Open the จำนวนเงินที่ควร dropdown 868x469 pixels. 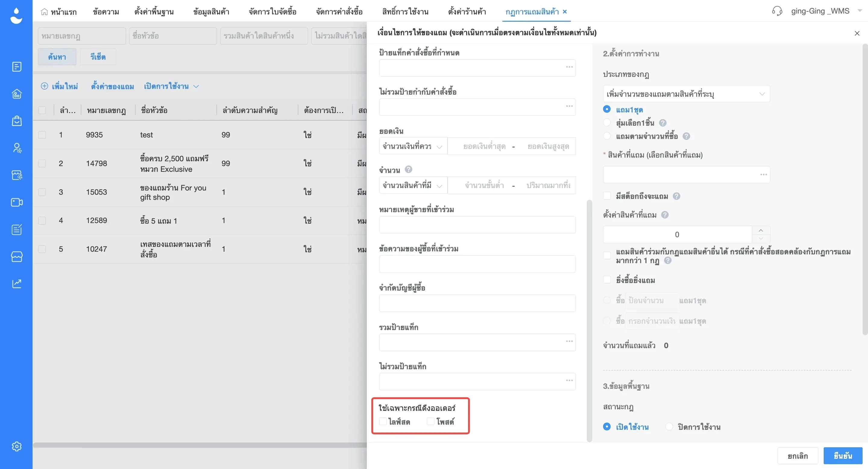click(413, 146)
